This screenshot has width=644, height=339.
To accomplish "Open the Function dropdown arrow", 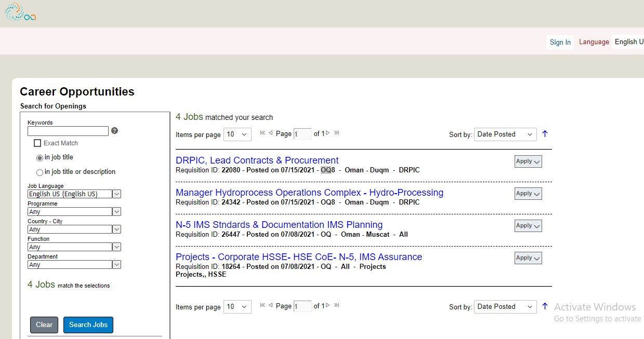I will (x=117, y=247).
